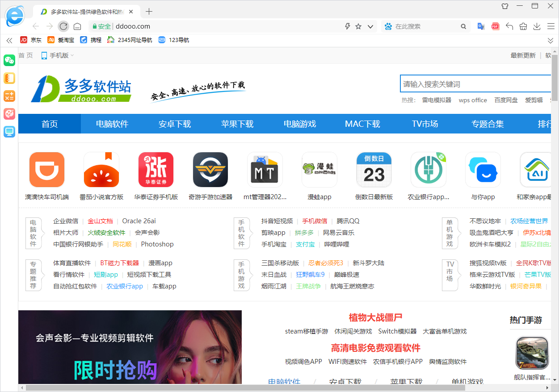The height and width of the screenshot is (392, 559).
Task: Open the translate extension icon
Action: click(x=481, y=26)
